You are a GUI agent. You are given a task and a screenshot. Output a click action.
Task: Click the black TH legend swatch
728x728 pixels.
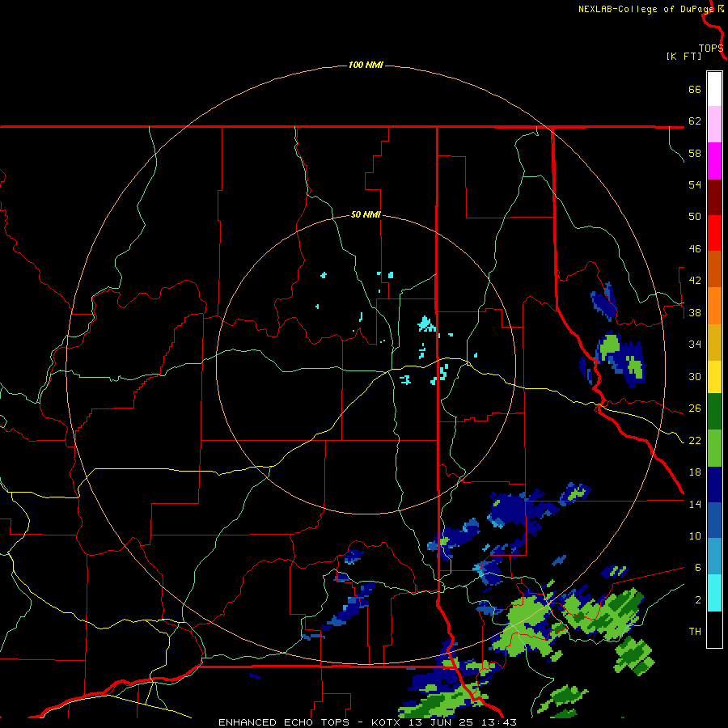pos(714,629)
